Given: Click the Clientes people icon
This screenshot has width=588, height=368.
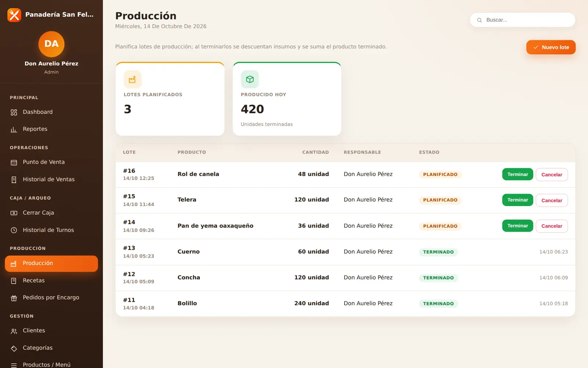Looking at the screenshot, I should 14,331.
